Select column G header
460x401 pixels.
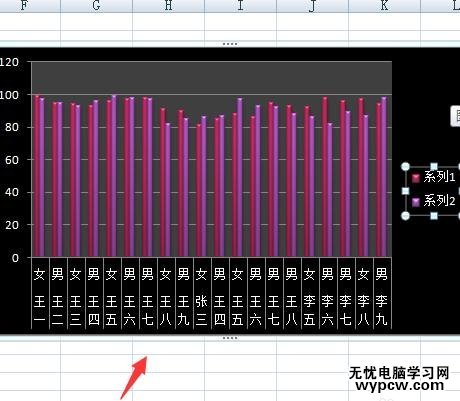click(x=96, y=6)
